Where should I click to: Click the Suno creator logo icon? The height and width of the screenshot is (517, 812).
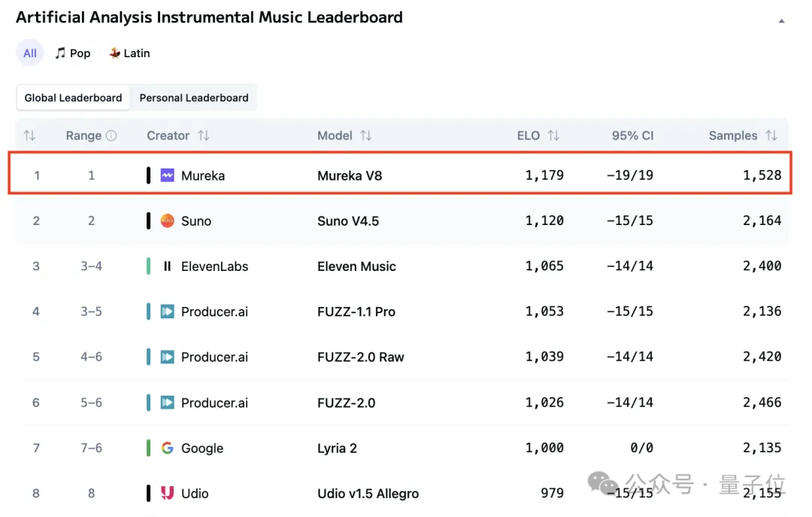pos(168,220)
